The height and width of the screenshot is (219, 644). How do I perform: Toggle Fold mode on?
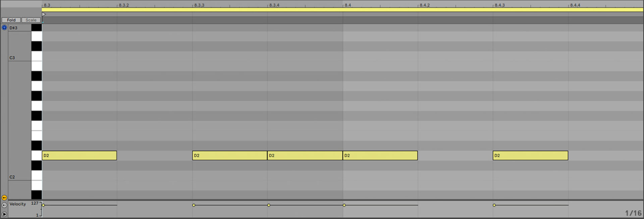pos(11,20)
